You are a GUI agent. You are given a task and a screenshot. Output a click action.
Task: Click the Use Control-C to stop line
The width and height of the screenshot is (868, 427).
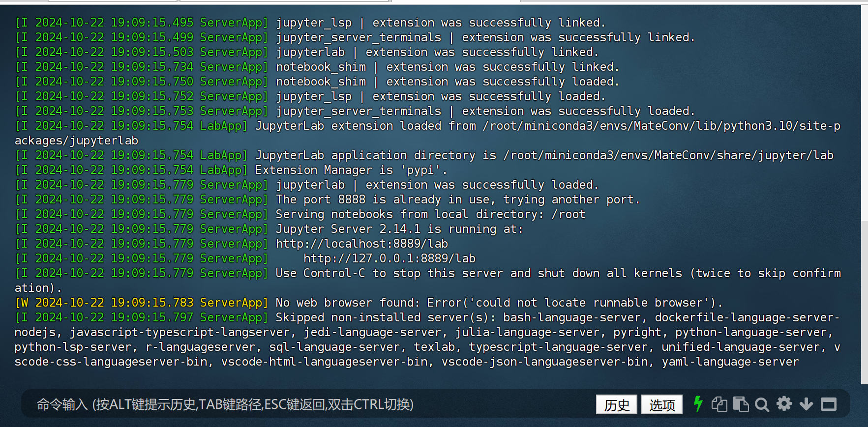pos(428,281)
